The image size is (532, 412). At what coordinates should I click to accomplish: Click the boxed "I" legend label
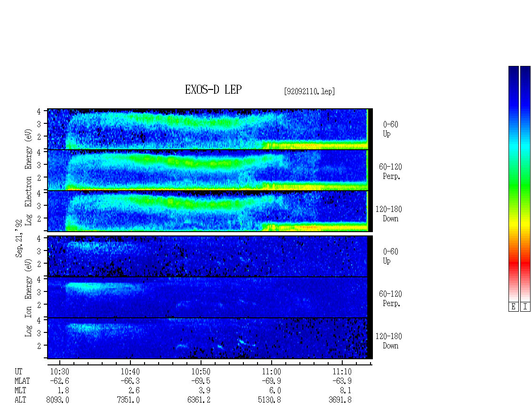click(525, 307)
